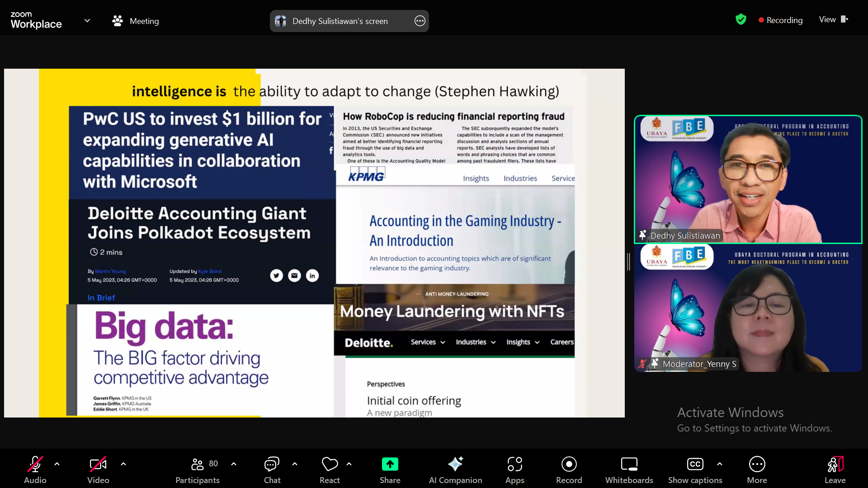
Task: Open the View layout menu
Action: point(833,19)
